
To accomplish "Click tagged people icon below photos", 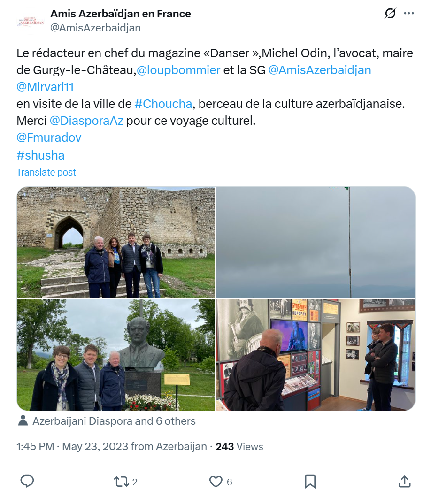I will coord(23,420).
